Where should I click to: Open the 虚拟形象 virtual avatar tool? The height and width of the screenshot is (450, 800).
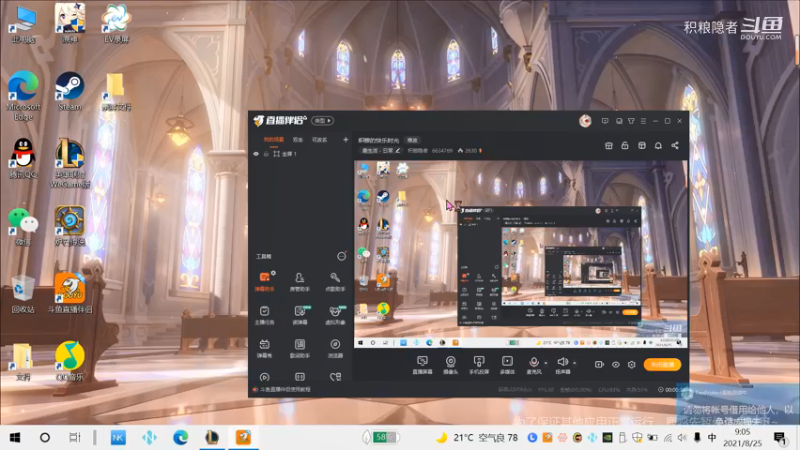335,315
